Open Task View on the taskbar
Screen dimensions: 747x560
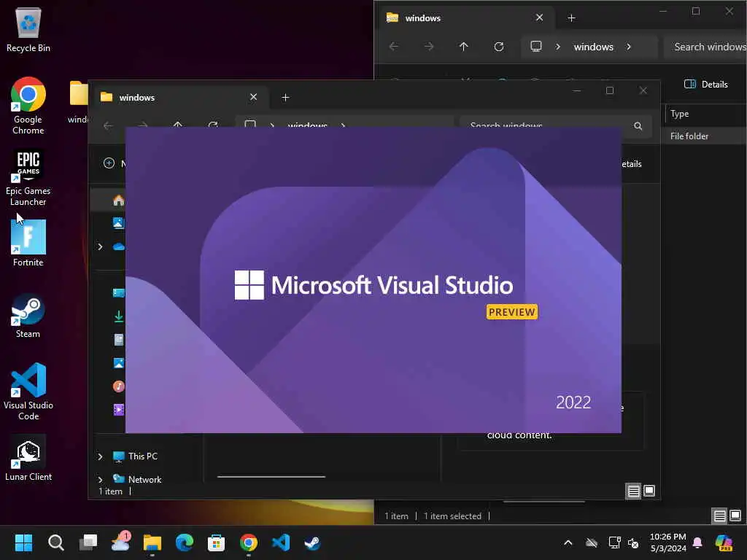[x=88, y=542]
